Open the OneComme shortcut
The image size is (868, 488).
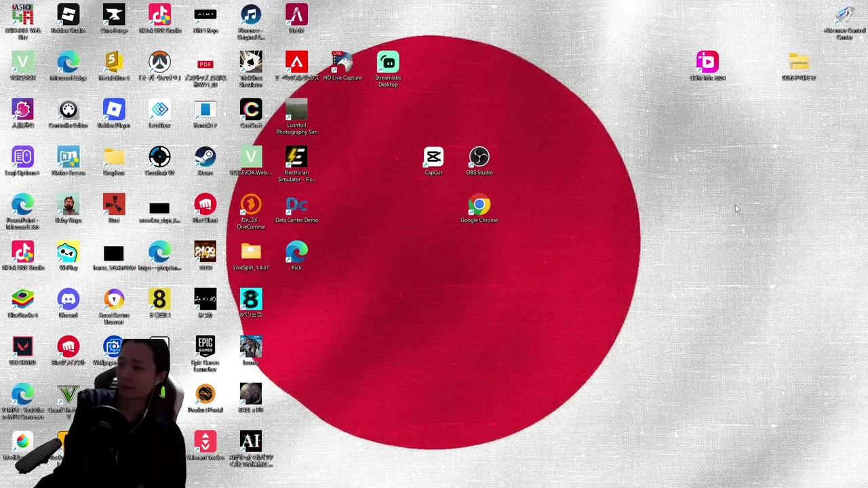251,205
